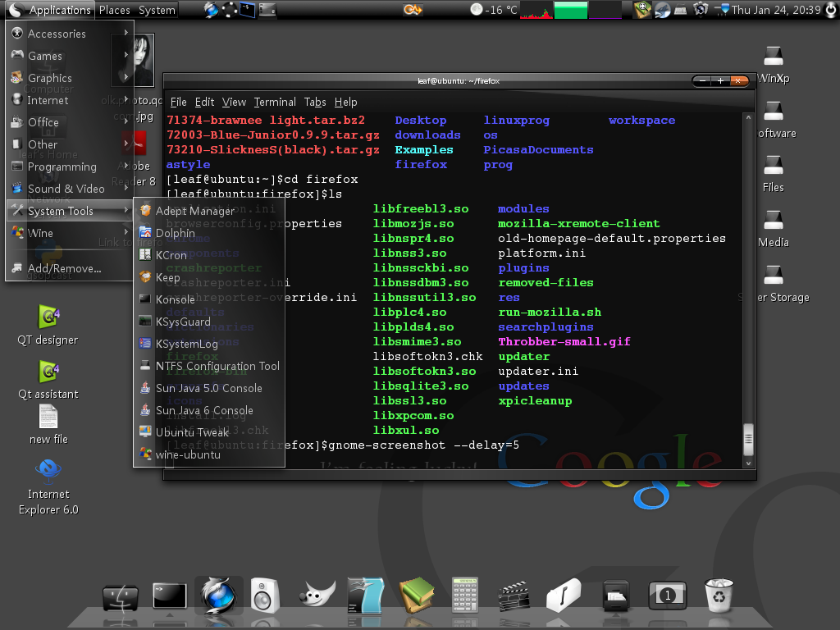Launch the calculator from the dock

click(465, 596)
